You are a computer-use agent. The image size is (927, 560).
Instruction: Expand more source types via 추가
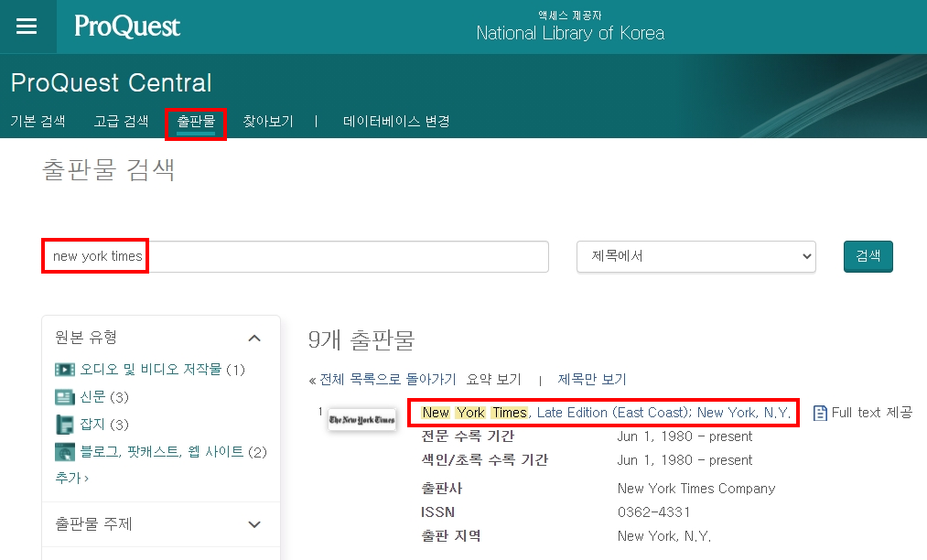[x=71, y=478]
